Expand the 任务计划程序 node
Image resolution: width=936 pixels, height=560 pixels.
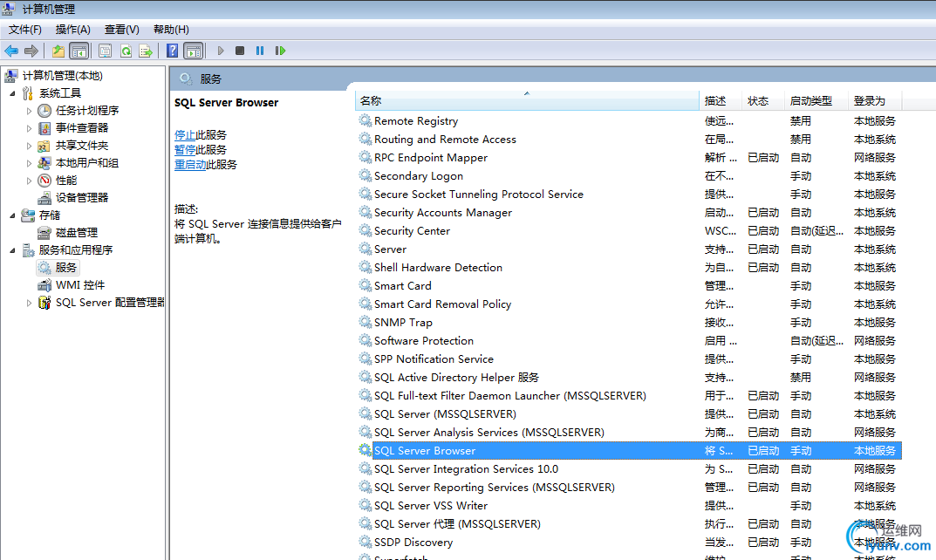pyautogui.click(x=29, y=111)
